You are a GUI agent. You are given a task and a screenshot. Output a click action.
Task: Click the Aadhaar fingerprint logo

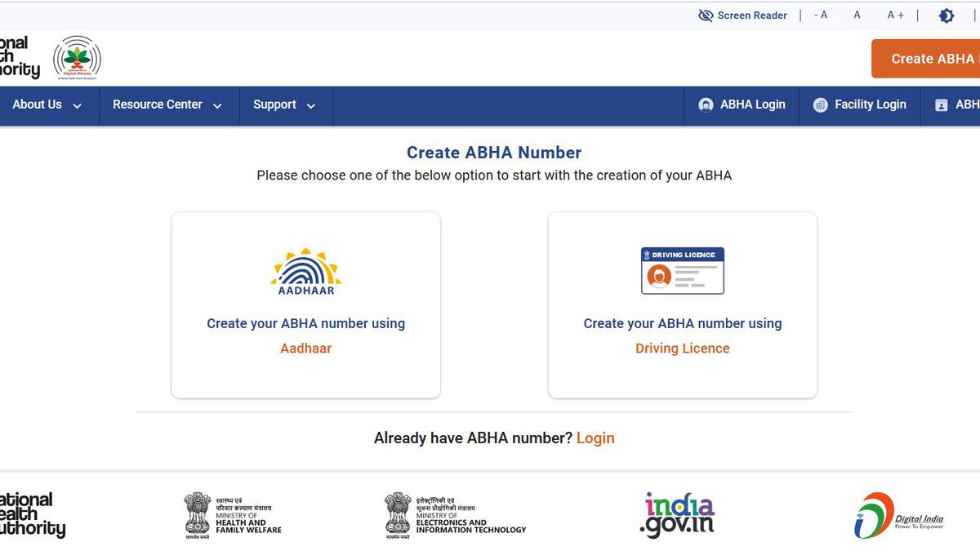coord(306,272)
